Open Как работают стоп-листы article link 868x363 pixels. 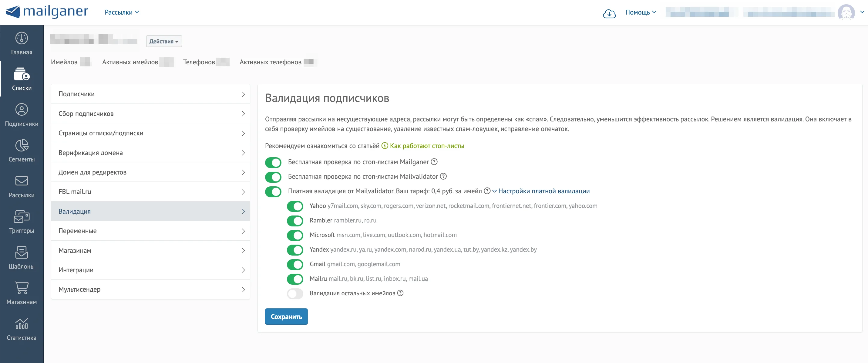pyautogui.click(x=427, y=146)
